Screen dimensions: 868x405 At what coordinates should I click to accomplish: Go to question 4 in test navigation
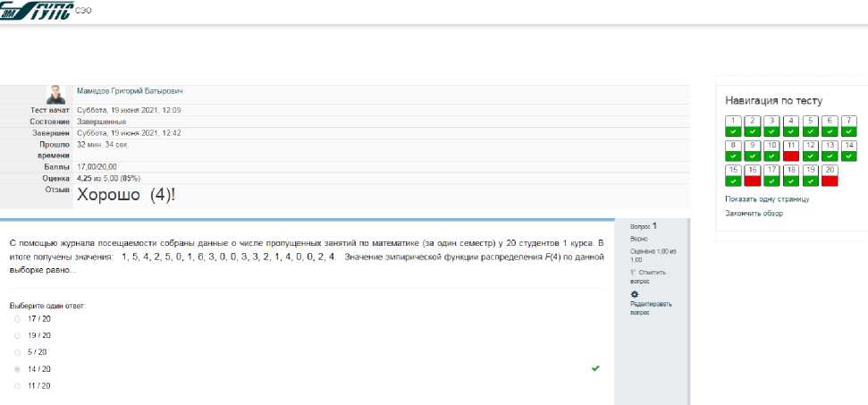pos(791,126)
